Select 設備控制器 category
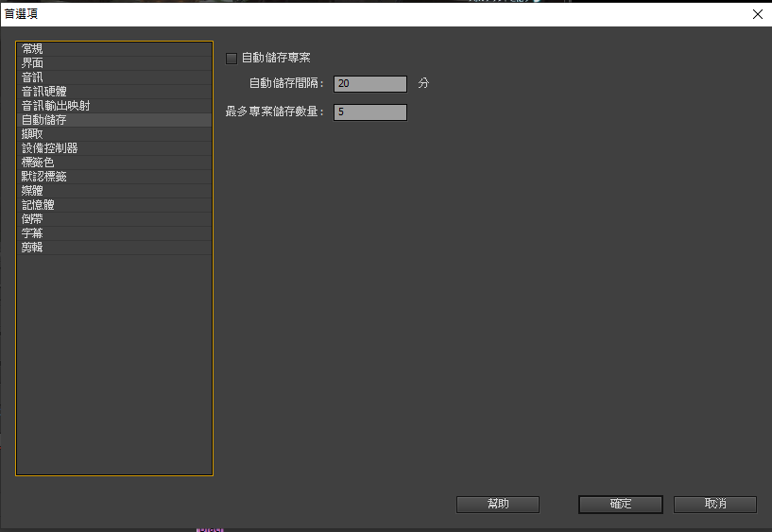The height and width of the screenshot is (532, 772). [x=114, y=148]
